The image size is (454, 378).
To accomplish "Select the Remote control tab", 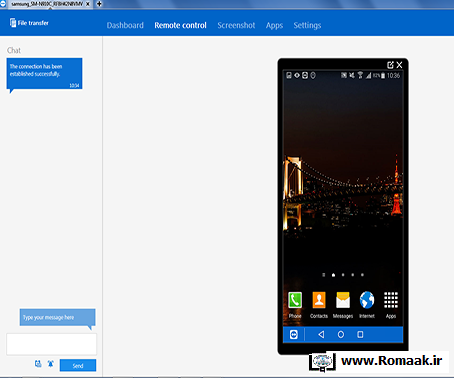I will coord(180,25).
